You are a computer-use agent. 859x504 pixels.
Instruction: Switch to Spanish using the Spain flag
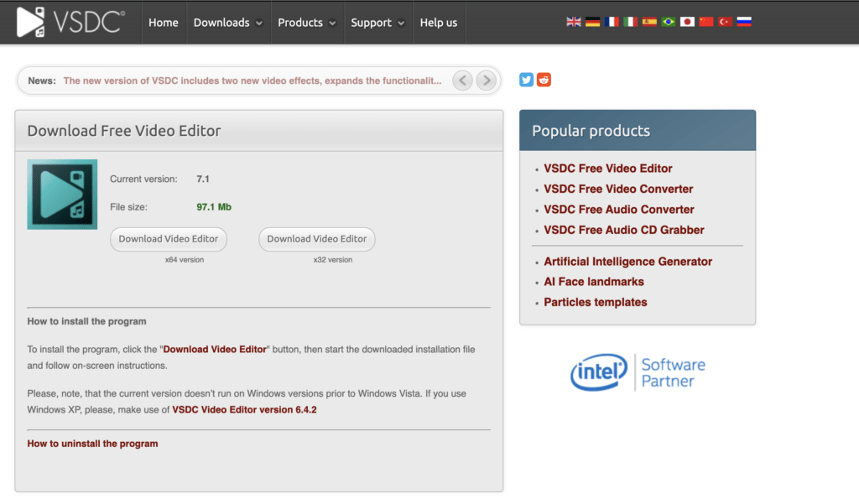click(x=649, y=22)
